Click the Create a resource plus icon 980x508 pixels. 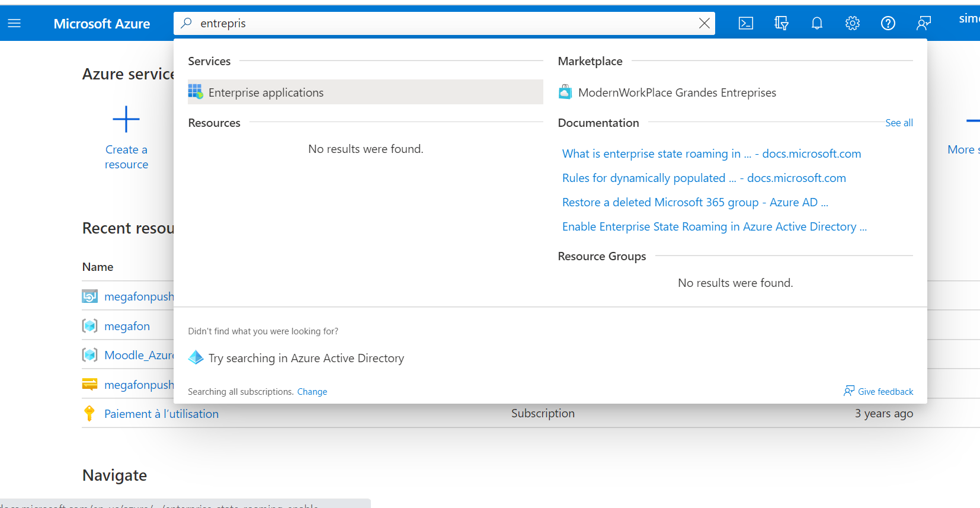pyautogui.click(x=126, y=119)
